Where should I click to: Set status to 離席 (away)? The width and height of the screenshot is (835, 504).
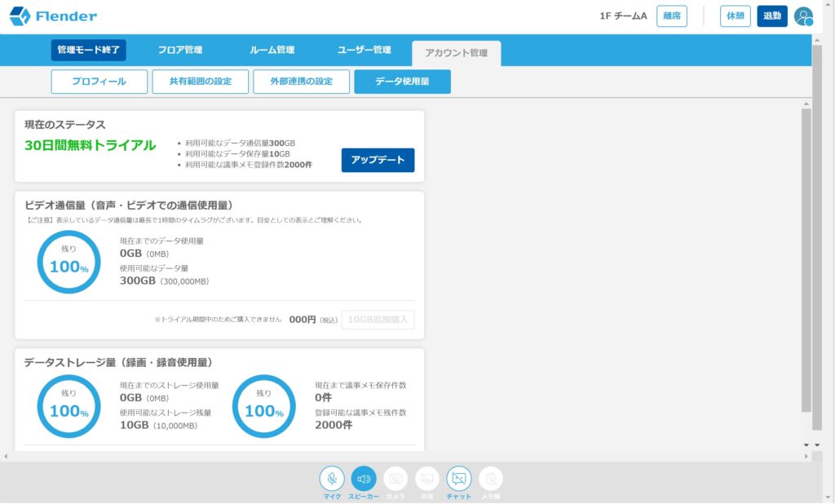pyautogui.click(x=672, y=16)
